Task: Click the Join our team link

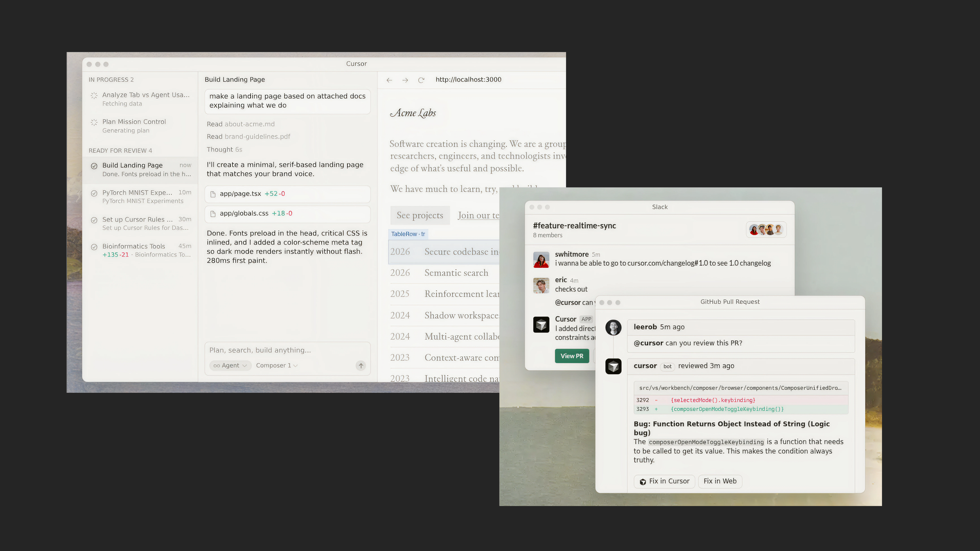Action: point(478,215)
